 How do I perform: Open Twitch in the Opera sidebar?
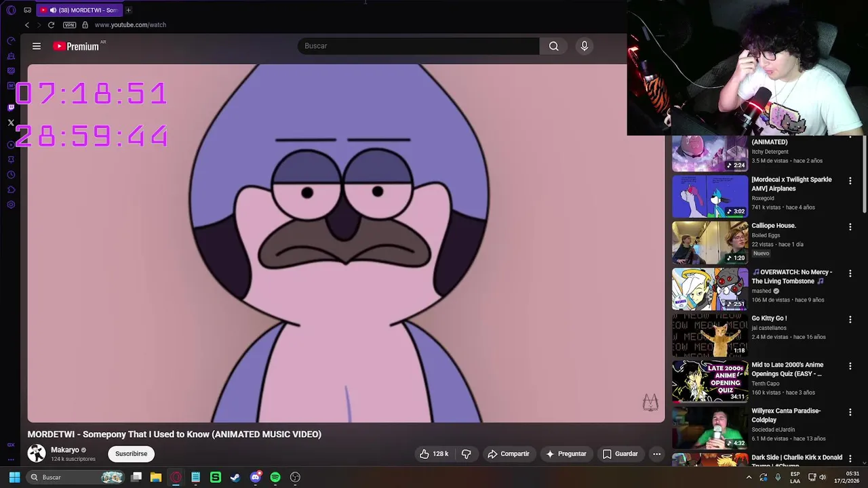[11, 107]
